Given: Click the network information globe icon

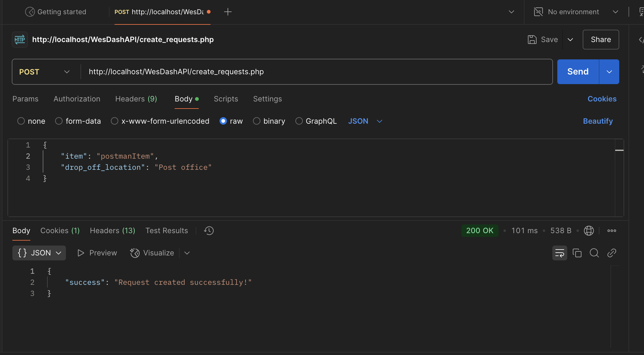Looking at the screenshot, I should point(589,230).
